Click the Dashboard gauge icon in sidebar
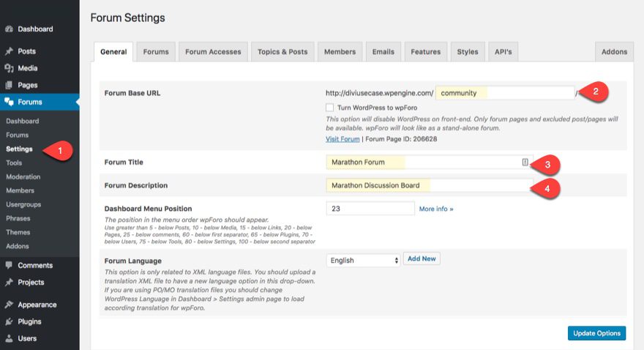 click(x=9, y=29)
